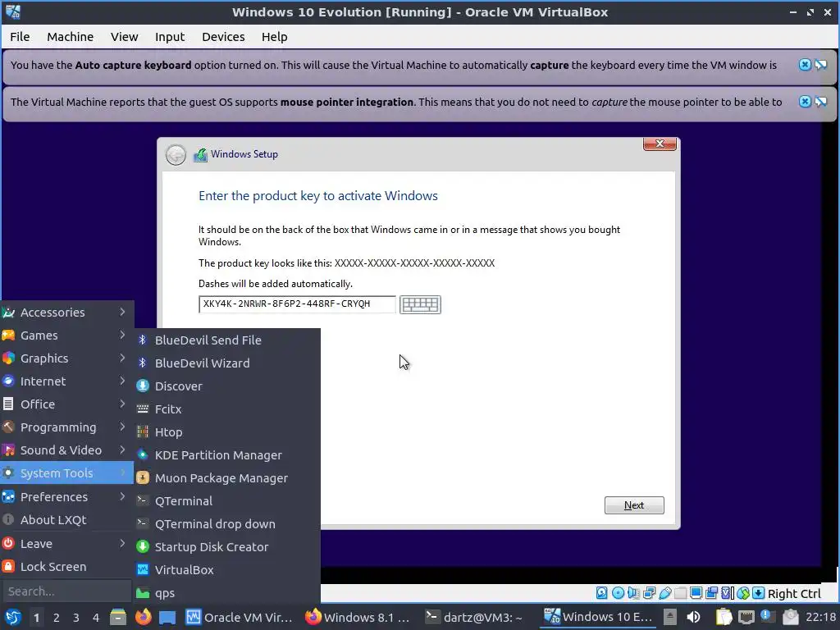This screenshot has width=840, height=630.
Task: Open QTerminal from System Tools
Action: pos(227,501)
